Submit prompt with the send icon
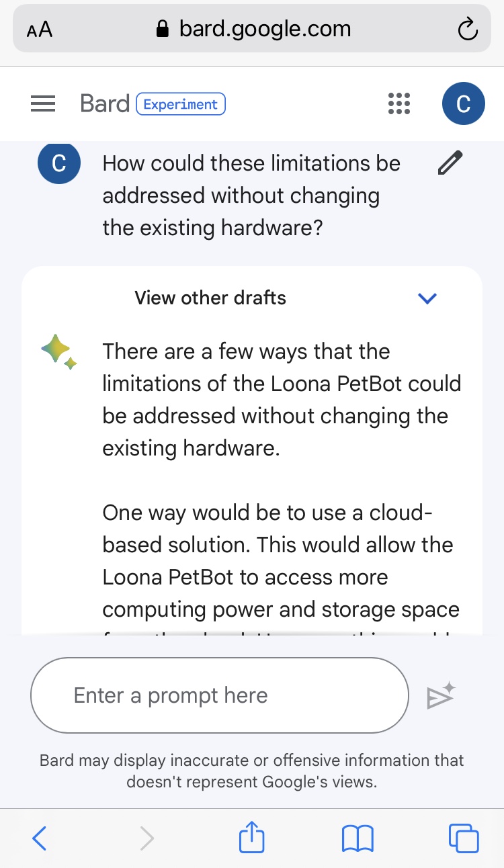504x868 pixels. (441, 696)
